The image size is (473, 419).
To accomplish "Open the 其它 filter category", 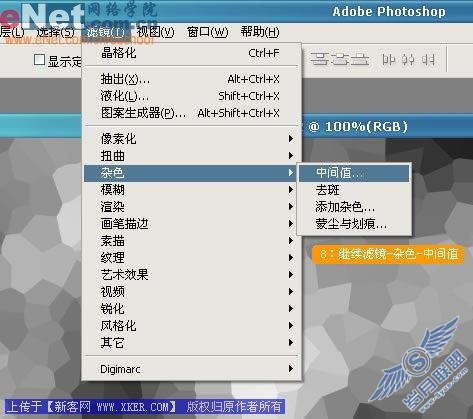I will click(191, 343).
